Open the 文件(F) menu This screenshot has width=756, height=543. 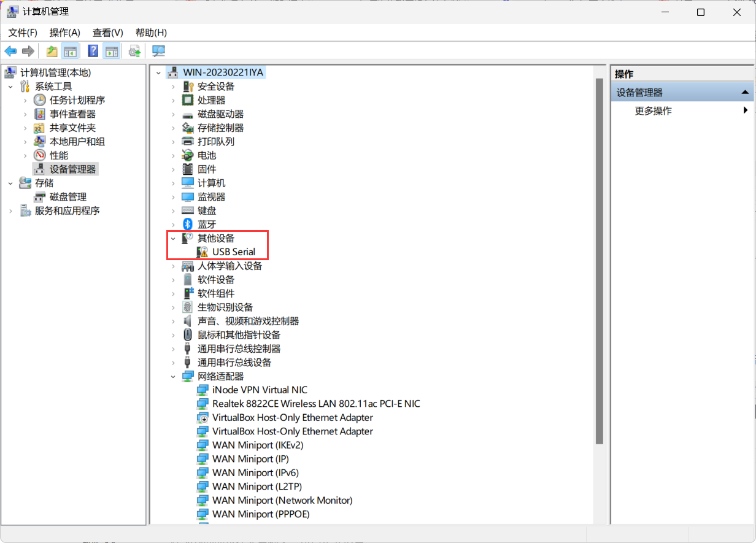tap(23, 33)
